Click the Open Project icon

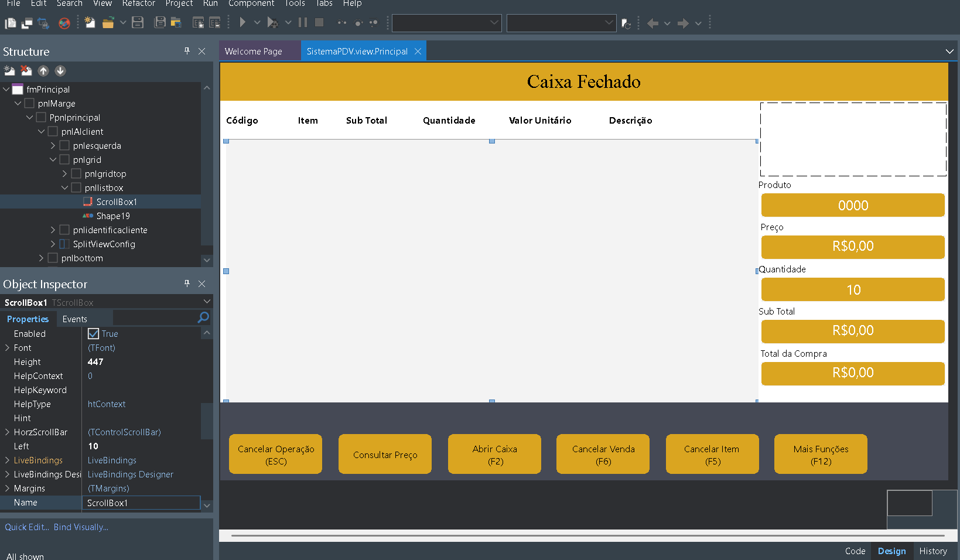[176, 23]
